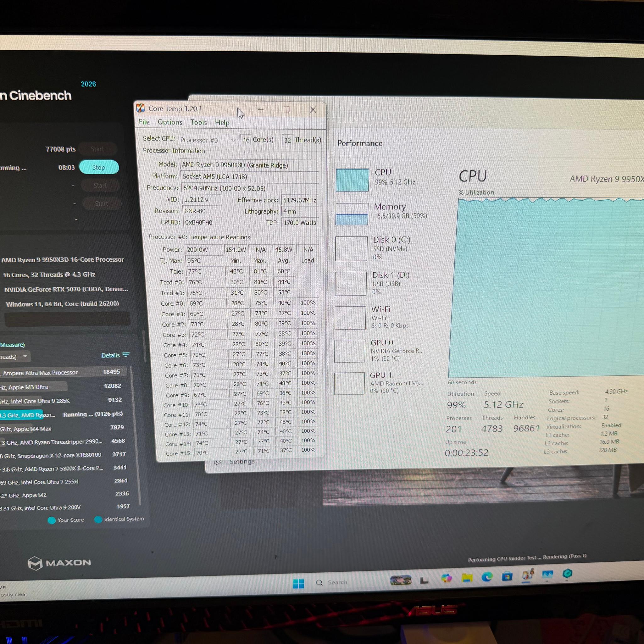The image size is (644, 644).
Task: Click the Memory usage thumbnail graph
Action: 352,214
